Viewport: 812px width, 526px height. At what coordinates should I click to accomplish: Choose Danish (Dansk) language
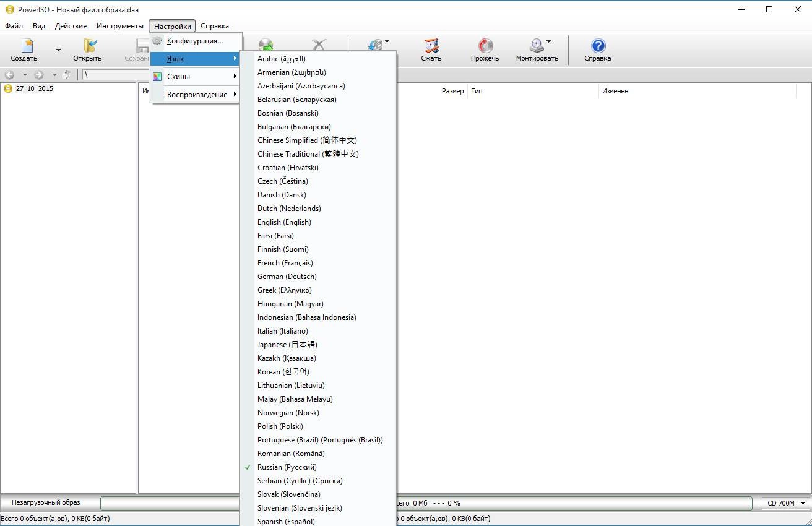tap(317, 195)
